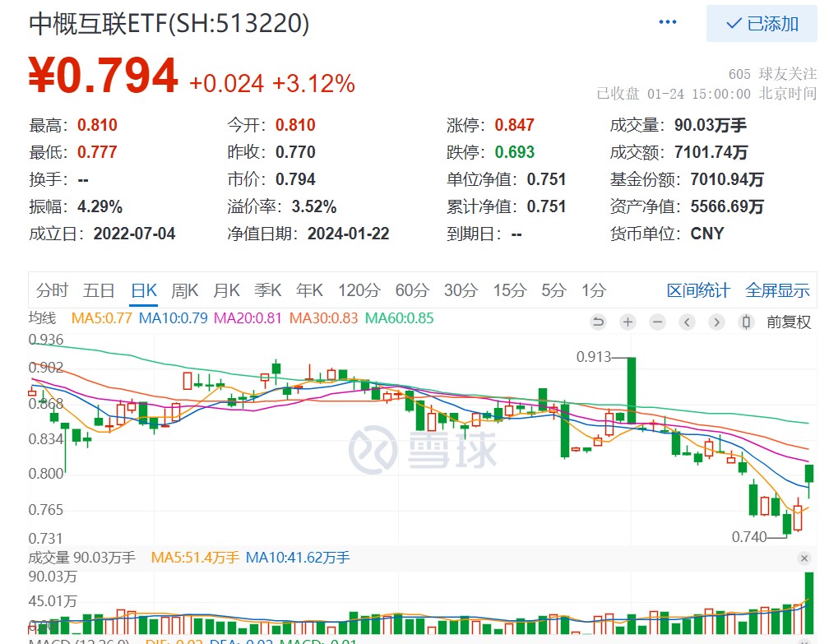Select the 日K chart tab
Image resolution: width=829 pixels, height=644 pixels.
144,290
